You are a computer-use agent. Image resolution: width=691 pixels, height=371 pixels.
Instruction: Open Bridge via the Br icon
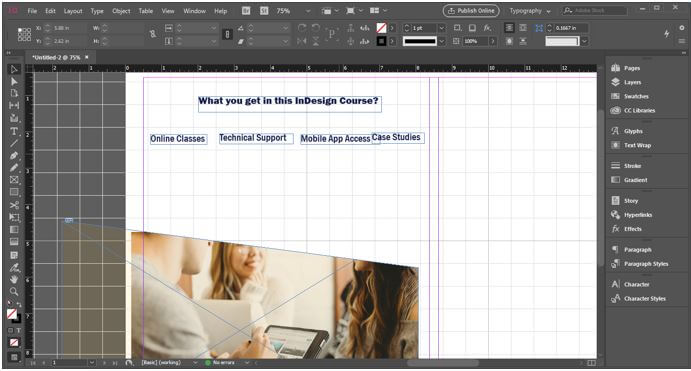click(x=246, y=11)
